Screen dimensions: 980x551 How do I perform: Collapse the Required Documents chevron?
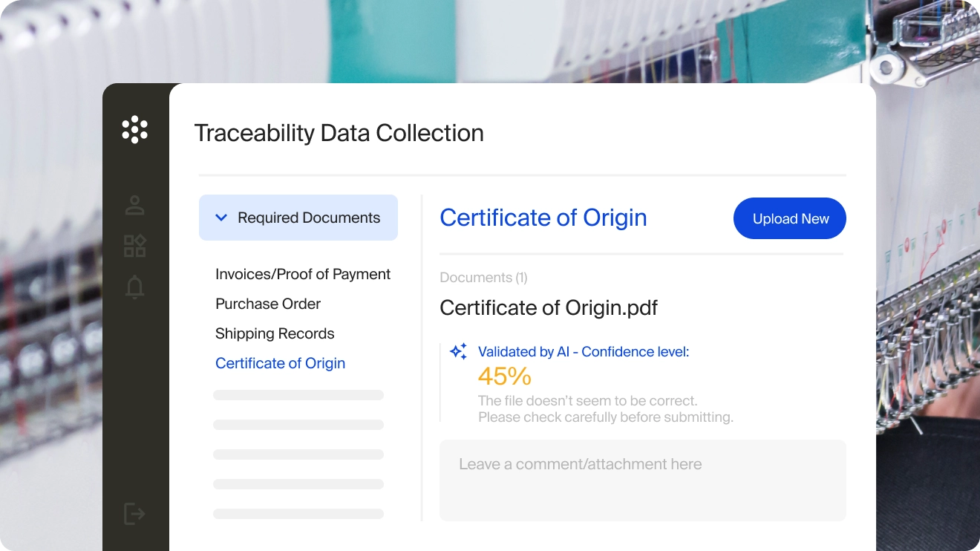[x=220, y=218]
